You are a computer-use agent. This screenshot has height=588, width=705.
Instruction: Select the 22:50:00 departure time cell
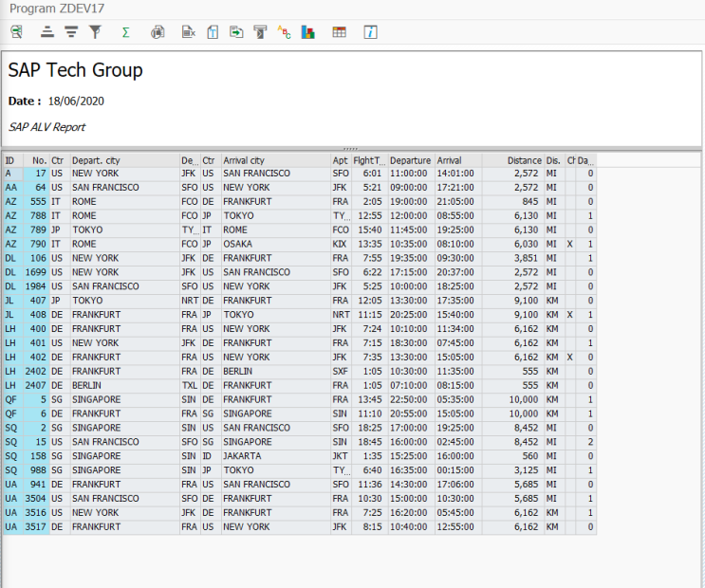pyautogui.click(x=411, y=399)
